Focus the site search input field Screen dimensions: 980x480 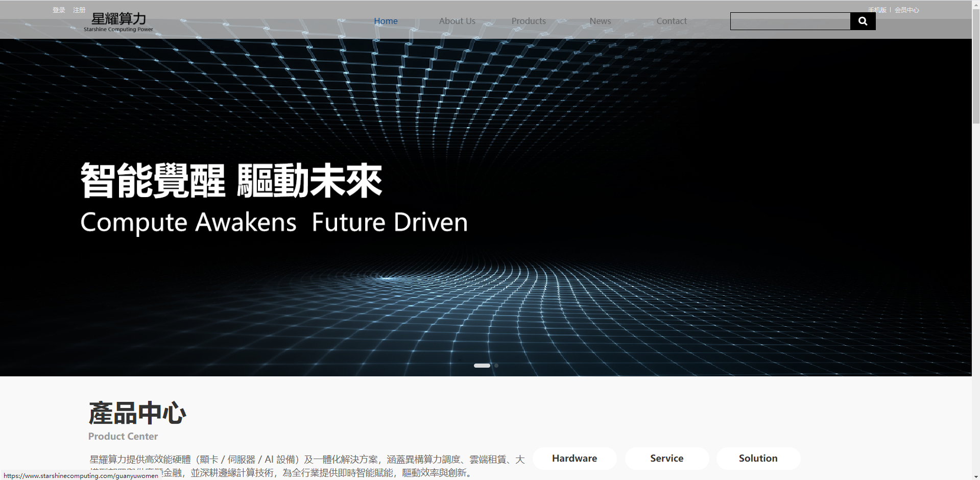[791, 21]
